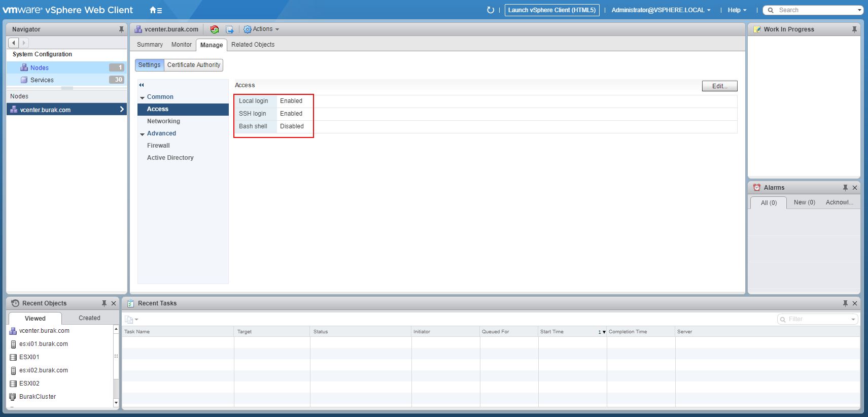Click the Recent Tasks Filter field
Image resolution: width=868 pixels, height=417 pixels.
(818, 319)
